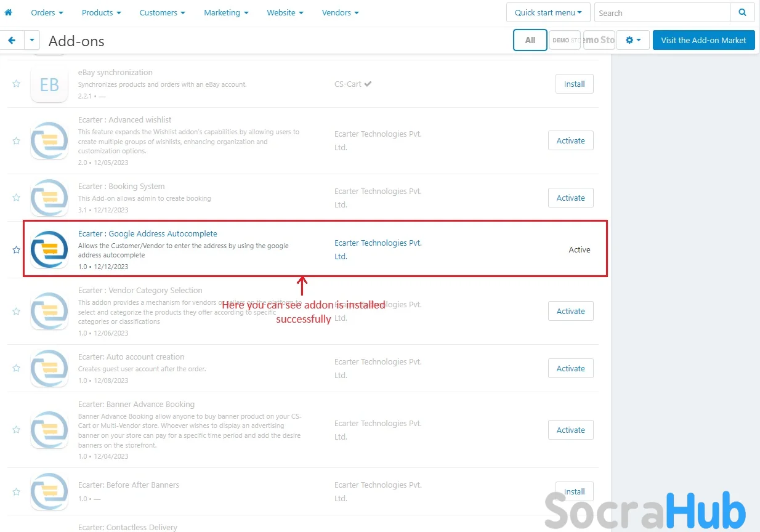Viewport: 760px width, 532px height.
Task: Open the Advanced wishlist add-on logo
Action: click(49, 140)
